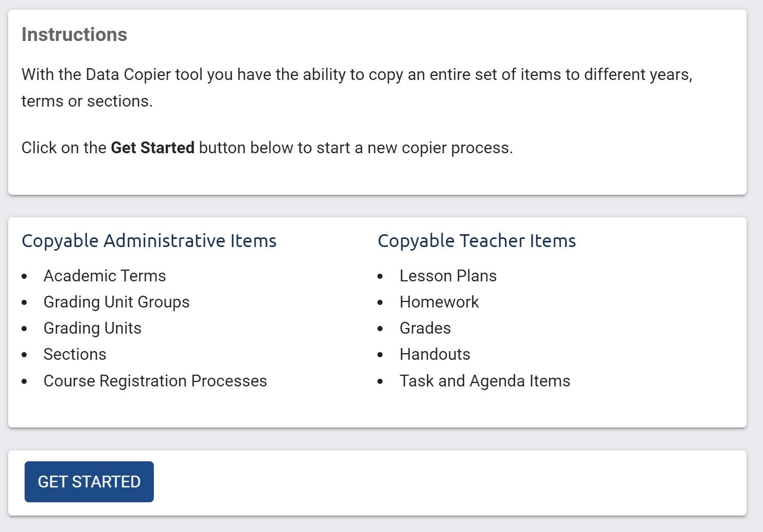The width and height of the screenshot is (763, 532).
Task: Open the Copyable Teacher Items link
Action: (477, 240)
